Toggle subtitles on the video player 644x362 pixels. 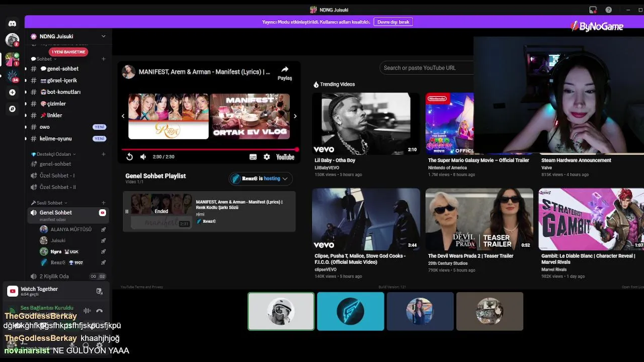coord(253,157)
